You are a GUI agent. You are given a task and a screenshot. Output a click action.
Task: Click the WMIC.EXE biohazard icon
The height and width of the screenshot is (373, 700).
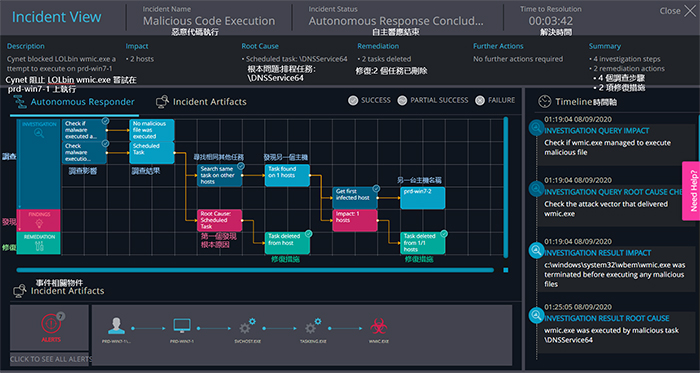[x=379, y=328]
